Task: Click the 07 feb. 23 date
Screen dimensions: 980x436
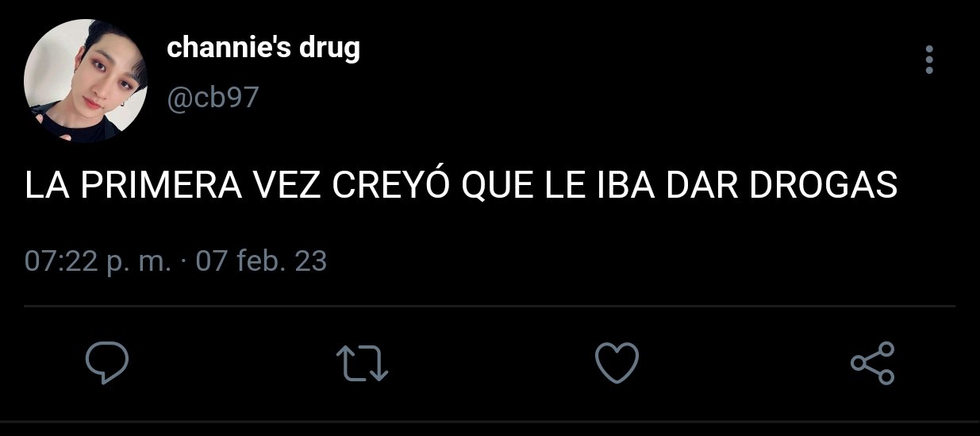Action: click(x=261, y=261)
